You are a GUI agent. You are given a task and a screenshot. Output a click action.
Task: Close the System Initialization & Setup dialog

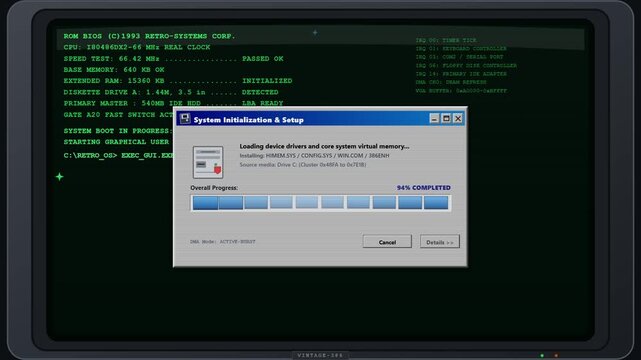pos(458,119)
